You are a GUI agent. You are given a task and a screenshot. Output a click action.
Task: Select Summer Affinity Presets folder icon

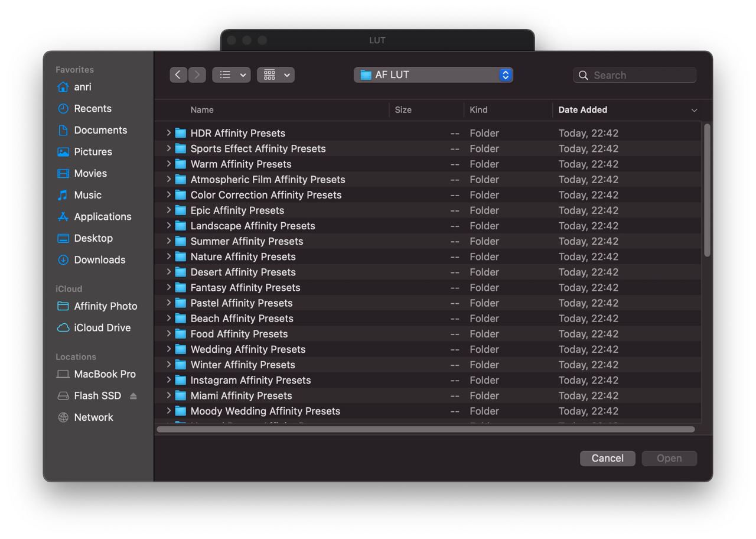[x=181, y=241]
